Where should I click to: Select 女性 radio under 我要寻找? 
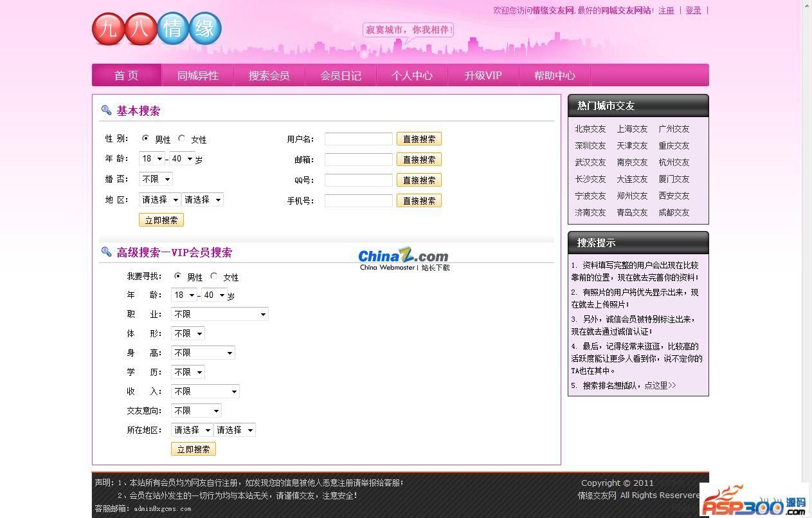pos(214,276)
